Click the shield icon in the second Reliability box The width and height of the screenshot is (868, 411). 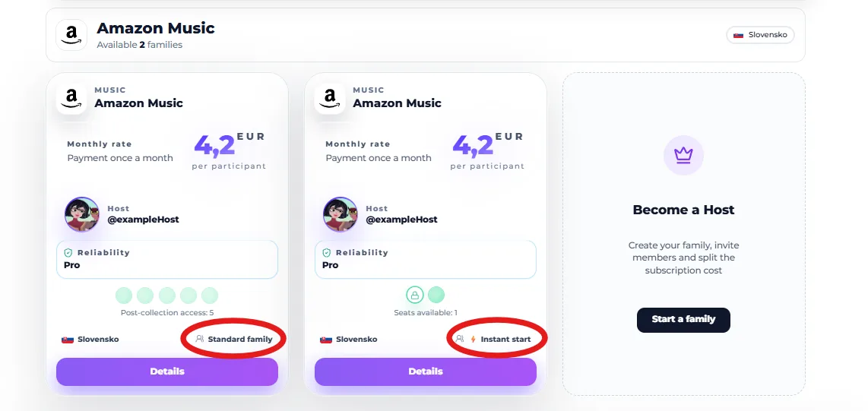tap(327, 253)
